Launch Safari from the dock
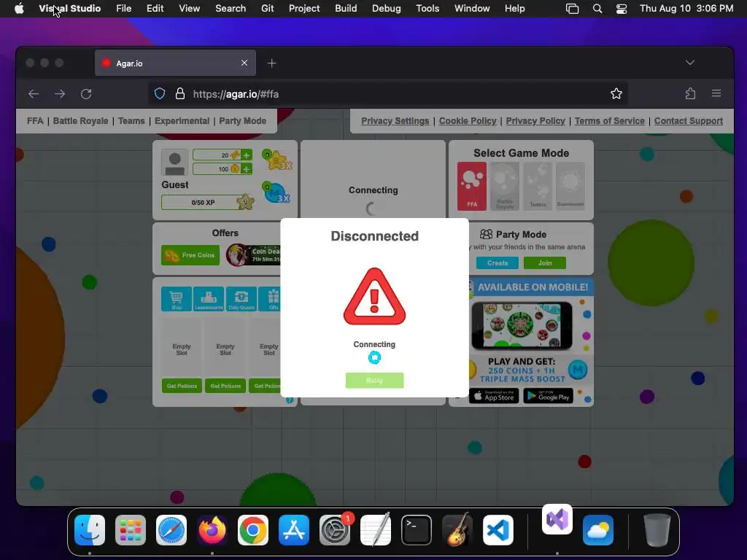 click(171, 530)
